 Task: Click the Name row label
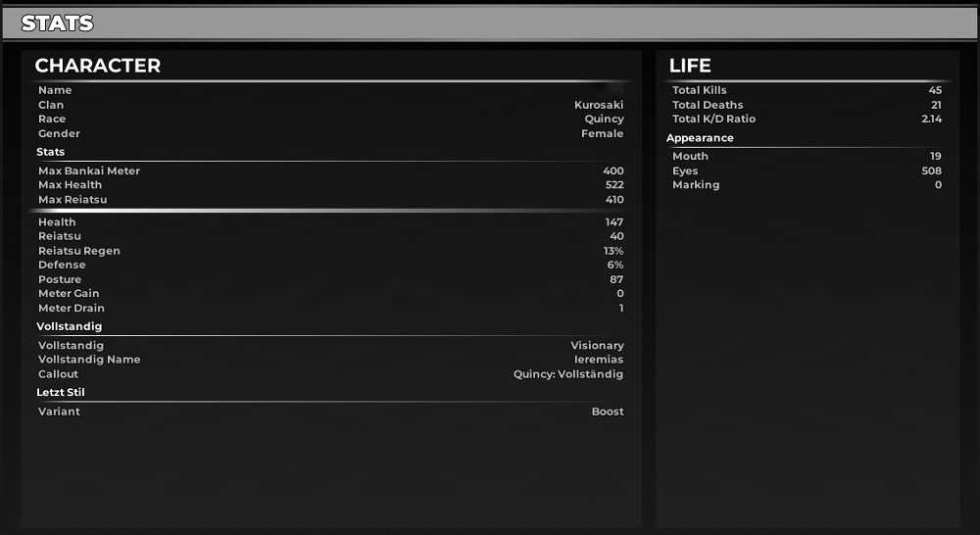coord(55,90)
